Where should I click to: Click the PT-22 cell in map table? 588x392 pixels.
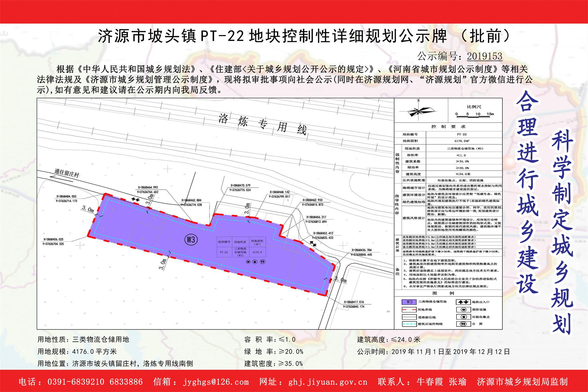pyautogui.click(x=224, y=252)
